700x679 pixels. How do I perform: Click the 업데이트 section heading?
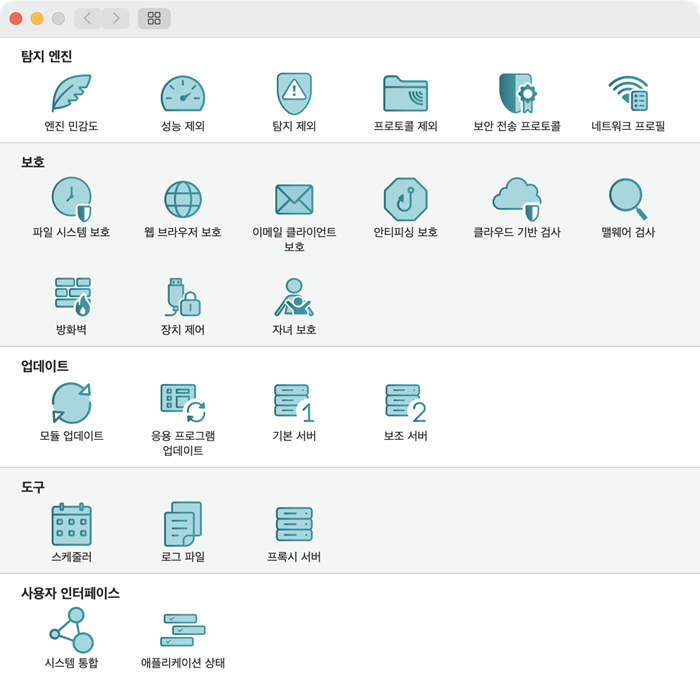[x=45, y=366]
